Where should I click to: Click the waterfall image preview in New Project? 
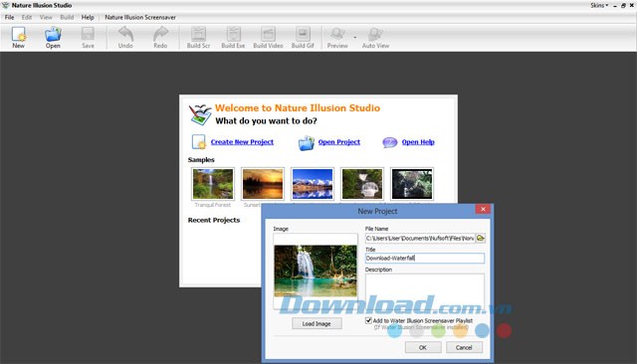(316, 271)
